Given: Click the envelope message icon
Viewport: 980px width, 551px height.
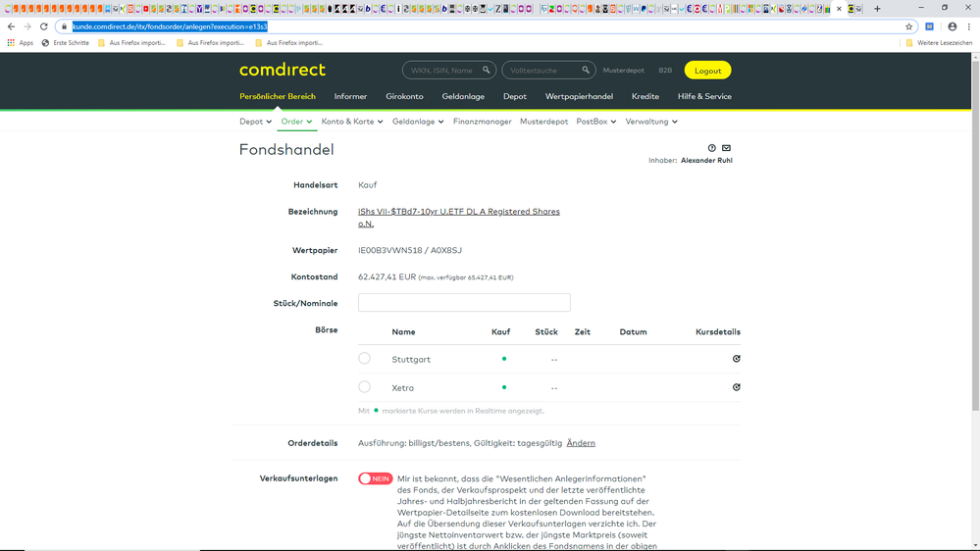Looking at the screenshot, I should coord(726,148).
